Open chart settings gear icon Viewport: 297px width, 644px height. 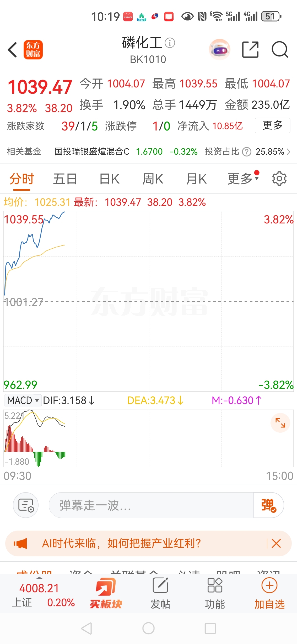click(279, 179)
